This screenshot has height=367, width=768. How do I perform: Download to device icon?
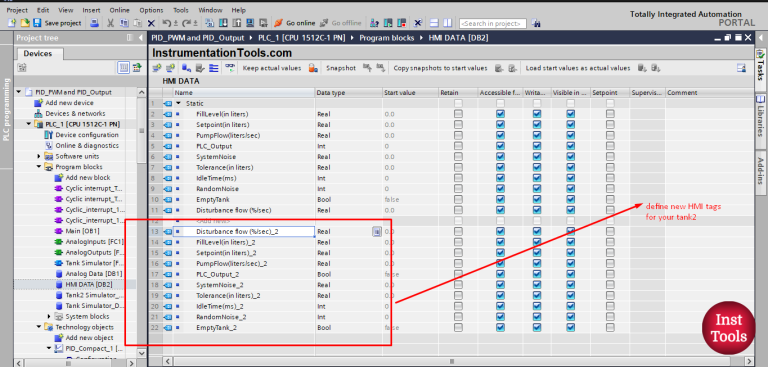pyautogui.click(x=223, y=23)
